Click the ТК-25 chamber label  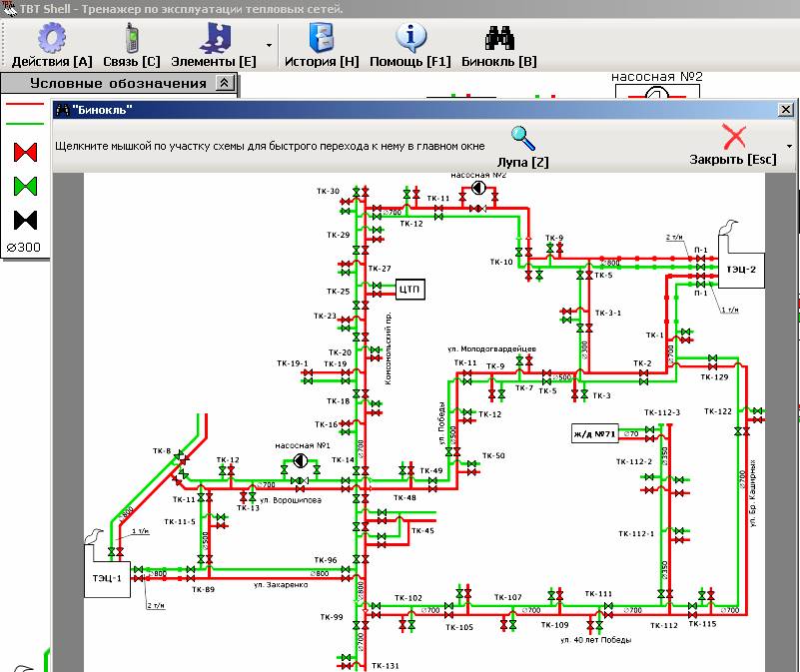click(339, 292)
